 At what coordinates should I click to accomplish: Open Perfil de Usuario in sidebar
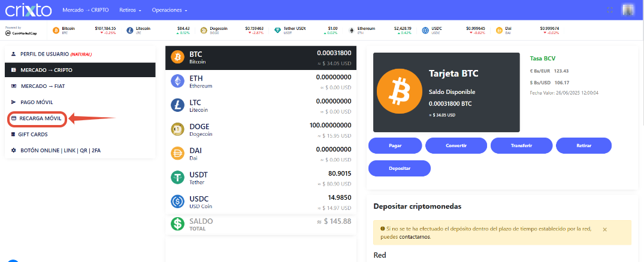pyautogui.click(x=80, y=54)
